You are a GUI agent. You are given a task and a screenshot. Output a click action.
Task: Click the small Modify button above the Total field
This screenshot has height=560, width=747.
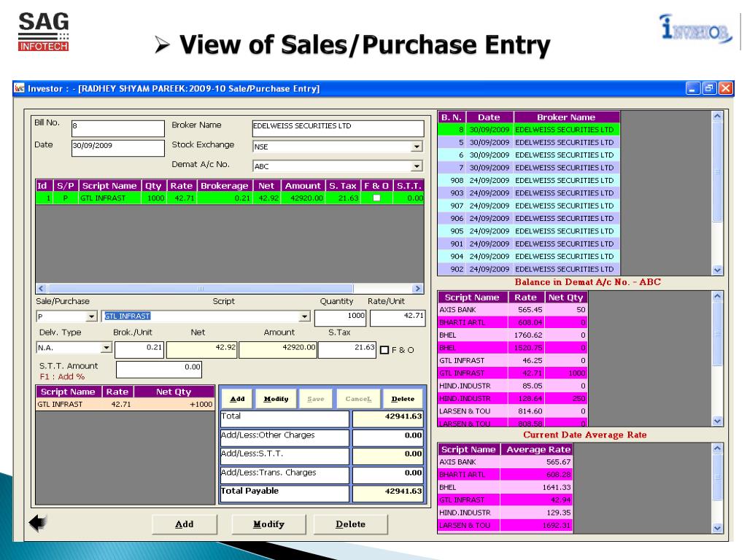click(x=276, y=399)
